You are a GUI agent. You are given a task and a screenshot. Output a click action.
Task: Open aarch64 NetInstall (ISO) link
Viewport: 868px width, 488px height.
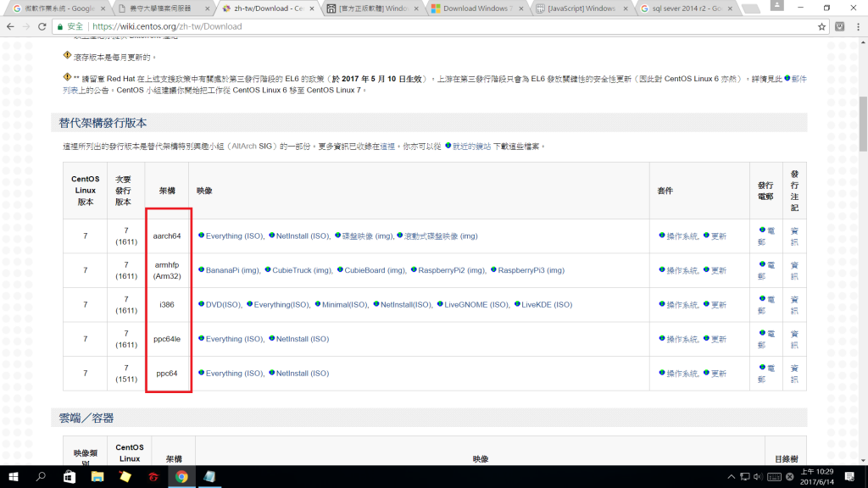[303, 236]
